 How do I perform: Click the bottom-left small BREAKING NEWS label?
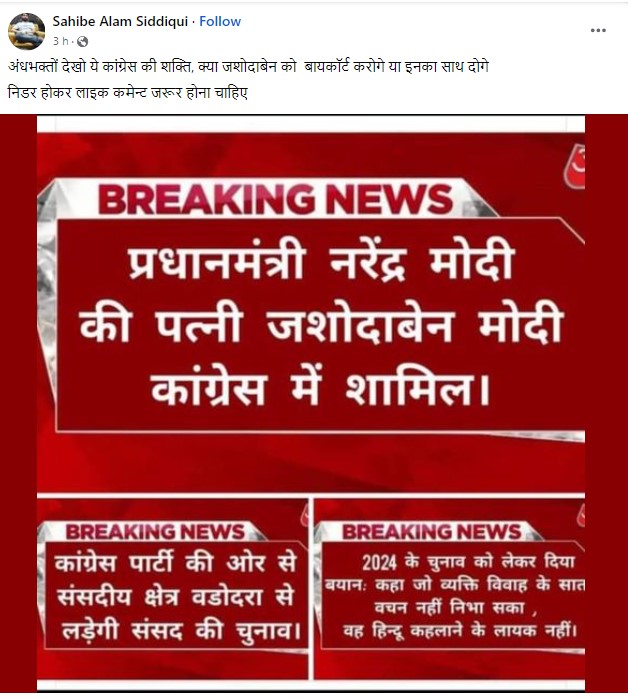(x=155, y=531)
